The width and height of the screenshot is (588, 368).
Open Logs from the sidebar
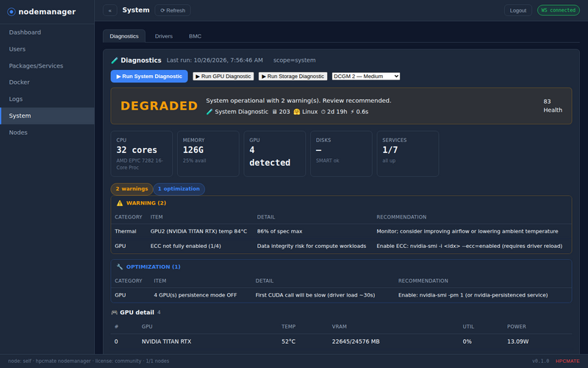click(x=47, y=99)
